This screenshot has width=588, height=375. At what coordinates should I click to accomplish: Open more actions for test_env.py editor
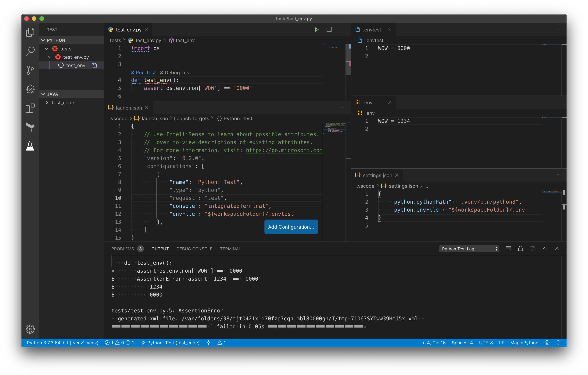coord(341,29)
